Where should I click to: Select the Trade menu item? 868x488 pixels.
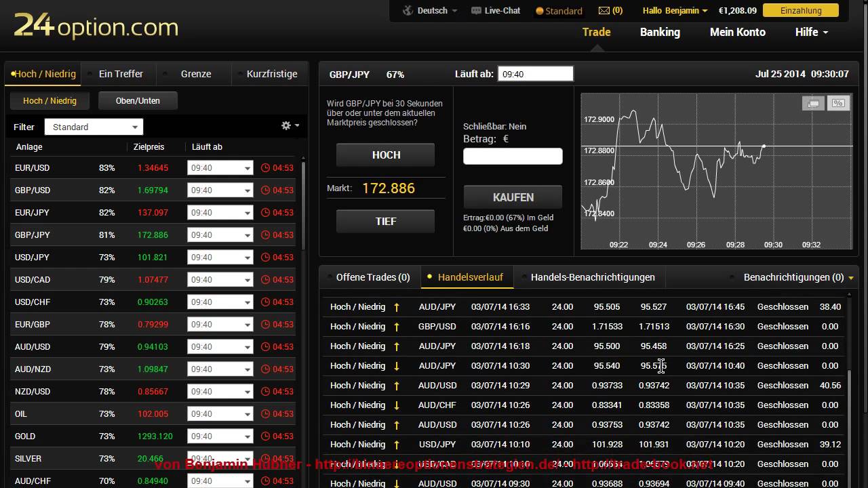pyautogui.click(x=597, y=32)
